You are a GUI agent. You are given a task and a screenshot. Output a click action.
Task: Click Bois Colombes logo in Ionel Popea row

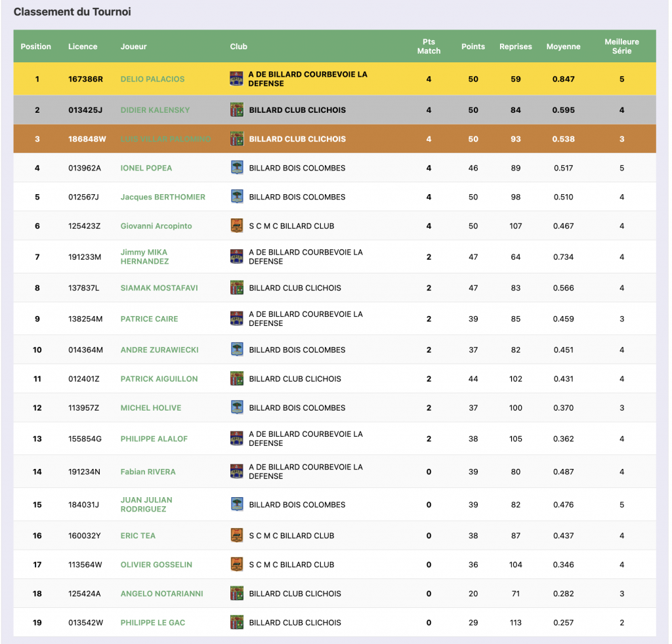pos(237,168)
